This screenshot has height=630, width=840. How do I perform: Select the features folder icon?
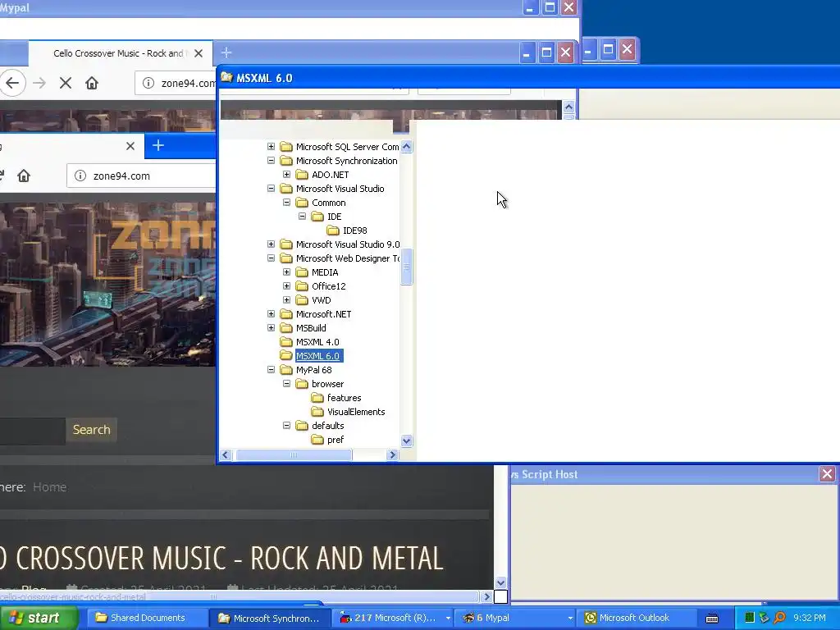tap(317, 398)
